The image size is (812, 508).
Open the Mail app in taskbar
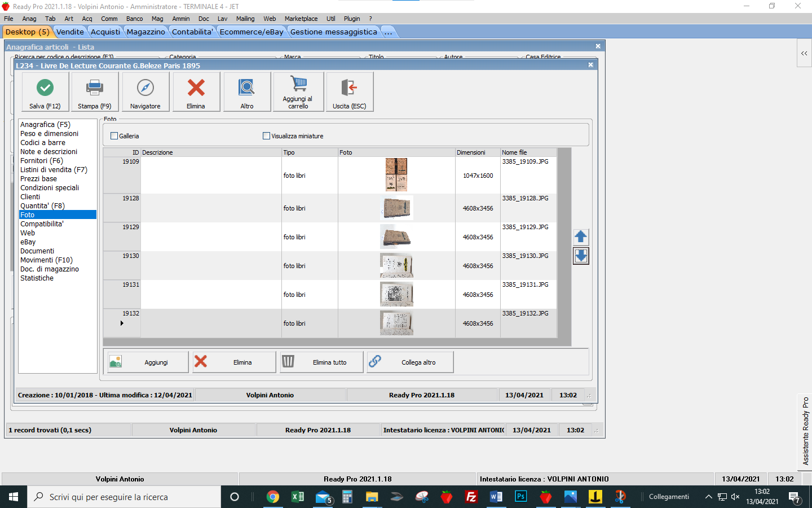coord(323,497)
